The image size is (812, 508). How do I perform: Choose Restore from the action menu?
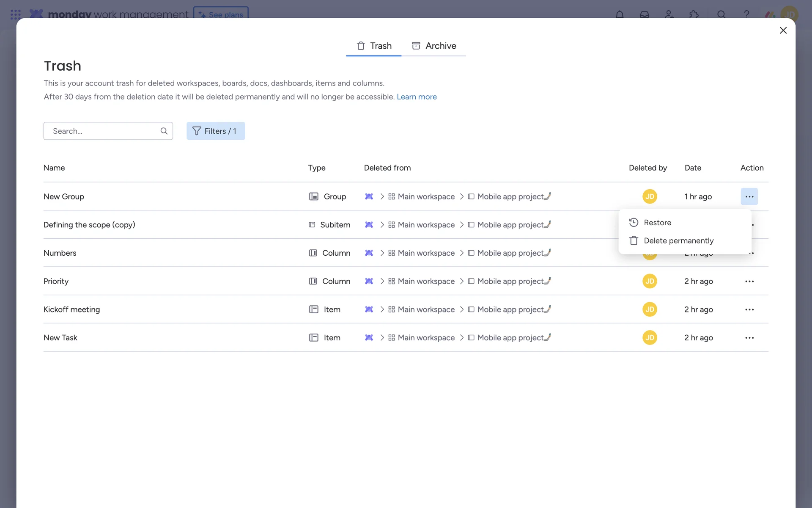[x=657, y=223]
